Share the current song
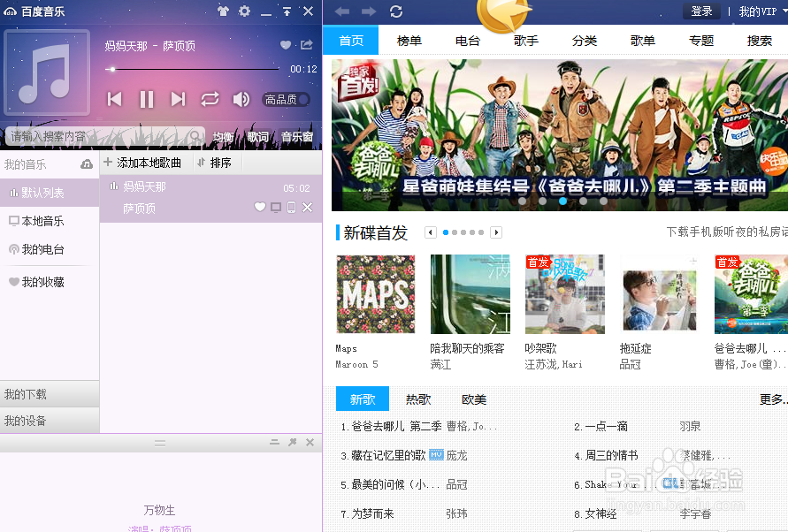Screen dimensions: 788x532 pos(307,45)
